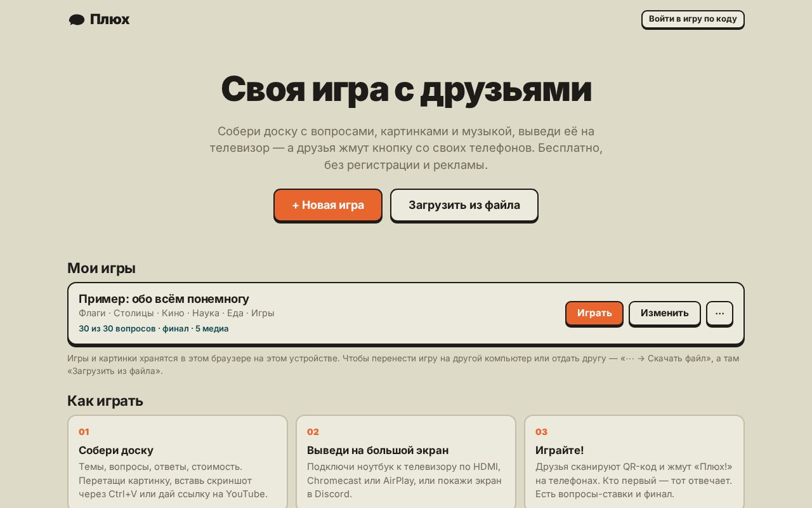Open the three-dots more options menu
812x508 pixels.
coord(719,313)
